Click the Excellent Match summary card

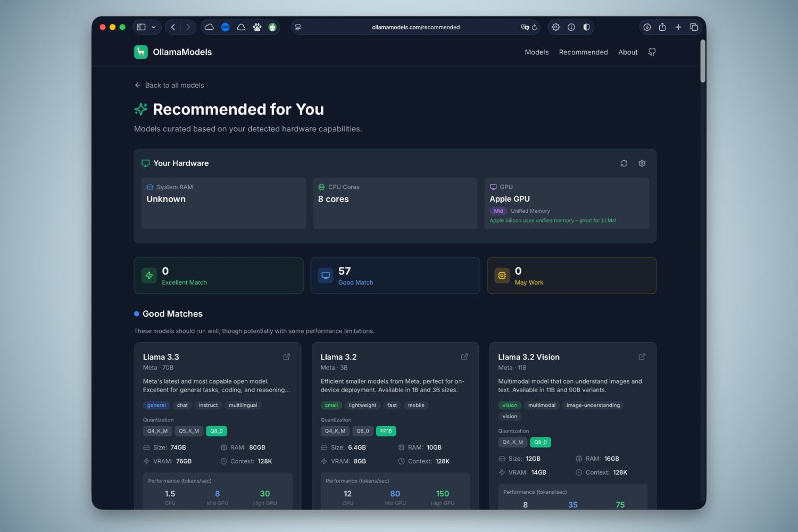219,276
